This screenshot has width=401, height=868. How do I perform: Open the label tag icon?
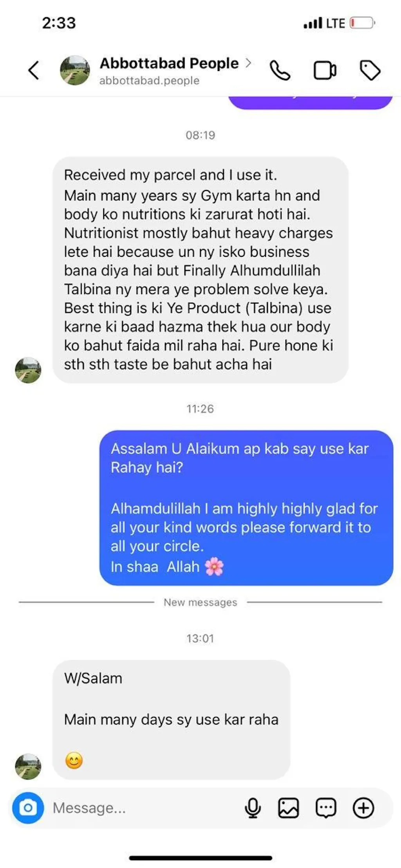tap(370, 71)
